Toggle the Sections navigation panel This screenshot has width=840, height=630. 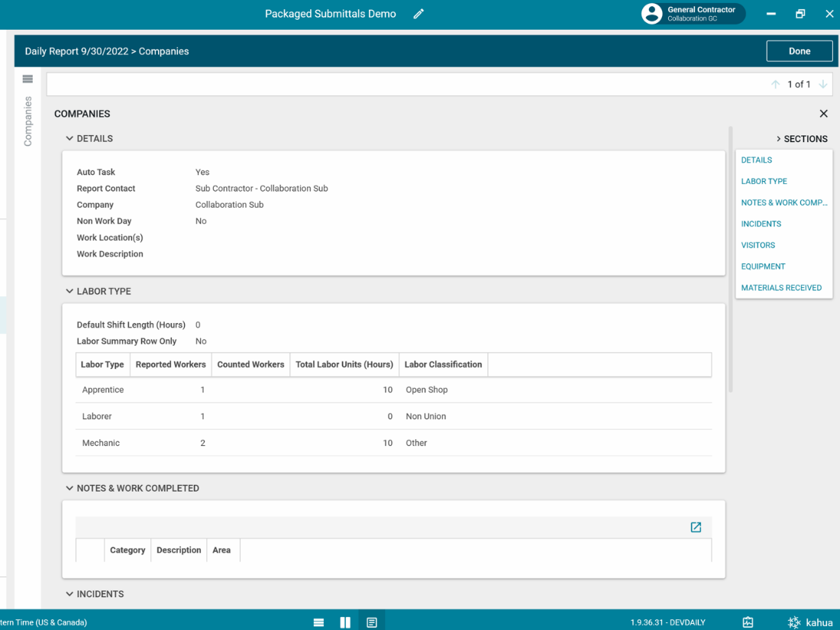click(801, 139)
